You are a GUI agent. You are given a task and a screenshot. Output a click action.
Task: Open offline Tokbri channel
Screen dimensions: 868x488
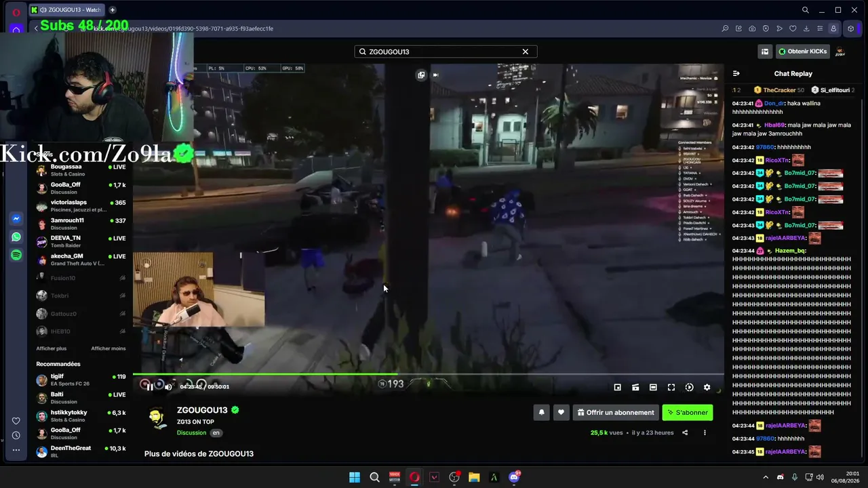81,296
